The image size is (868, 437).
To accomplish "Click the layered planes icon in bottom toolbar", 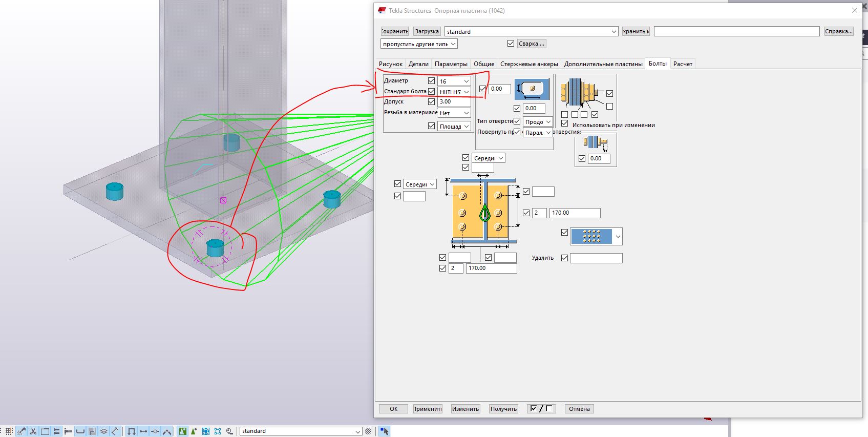I will (103, 431).
